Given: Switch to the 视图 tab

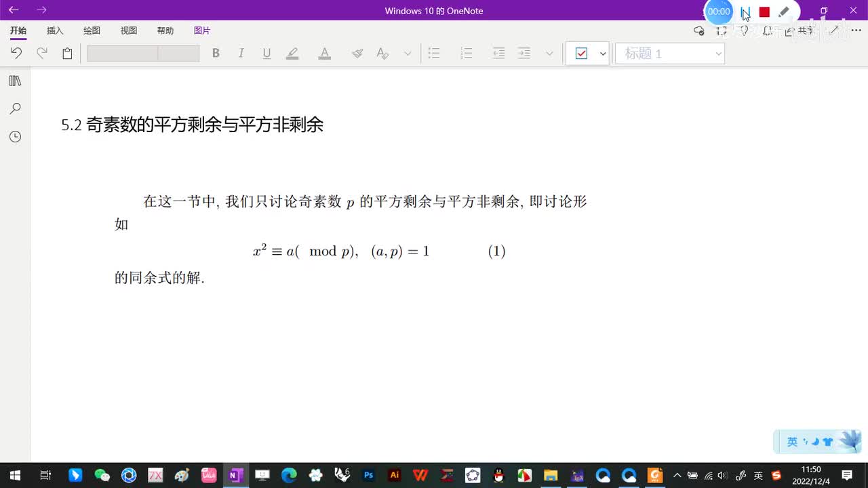Looking at the screenshot, I should coord(128,30).
